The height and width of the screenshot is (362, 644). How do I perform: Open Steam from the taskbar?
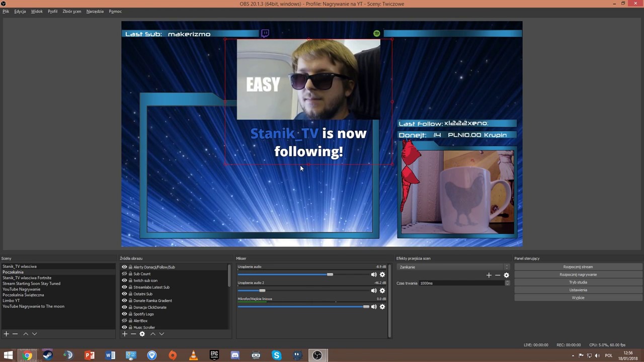coord(48,355)
